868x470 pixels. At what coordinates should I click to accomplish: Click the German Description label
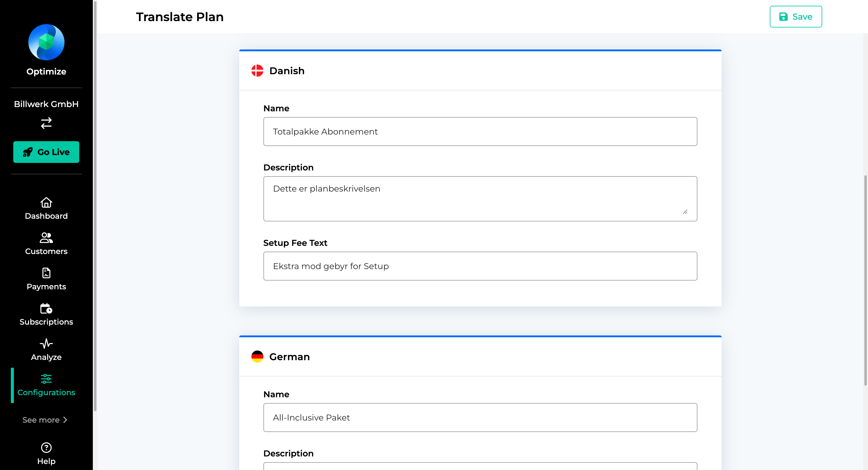(288, 453)
